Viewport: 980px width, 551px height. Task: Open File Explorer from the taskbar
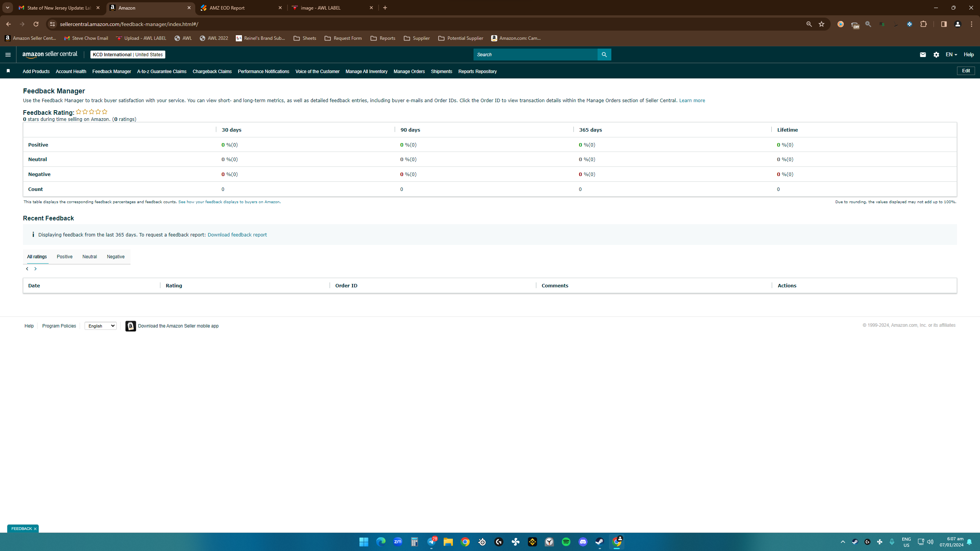click(x=448, y=542)
